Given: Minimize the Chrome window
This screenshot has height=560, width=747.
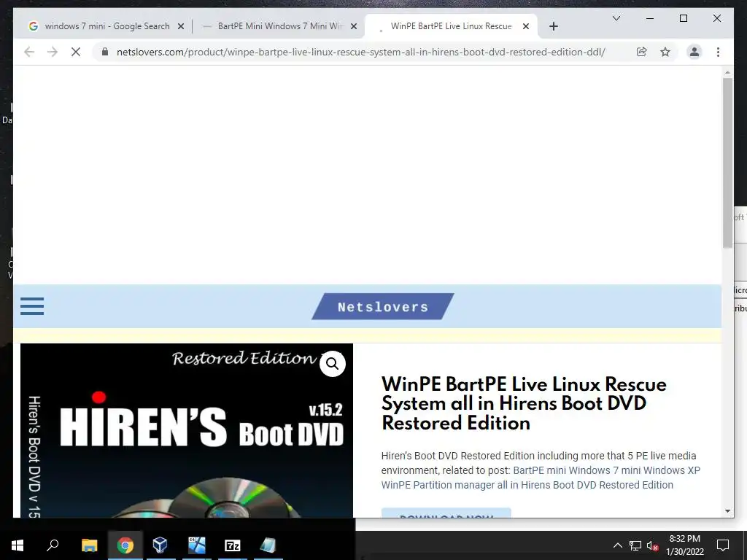Looking at the screenshot, I should coord(650,18).
